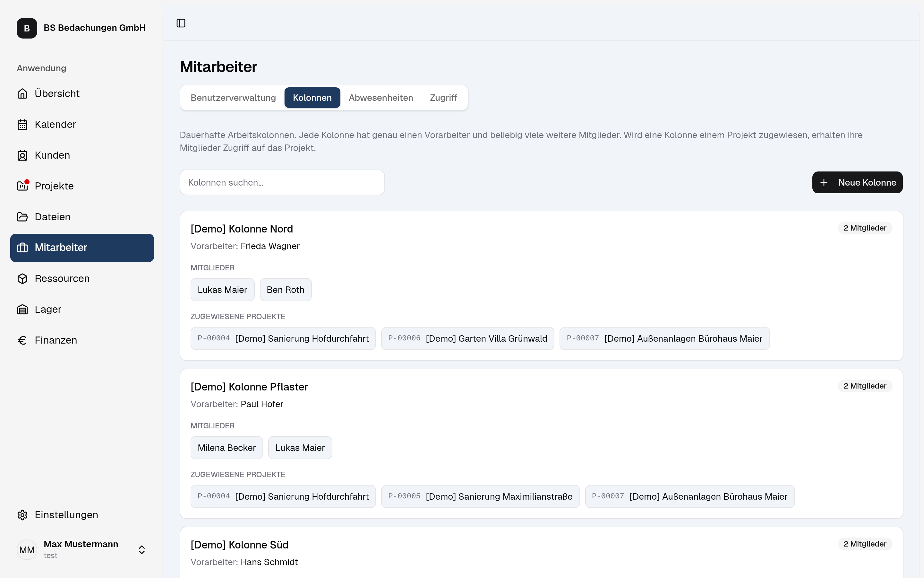
Task: Open Lager via the warehouse icon
Action: click(x=22, y=310)
